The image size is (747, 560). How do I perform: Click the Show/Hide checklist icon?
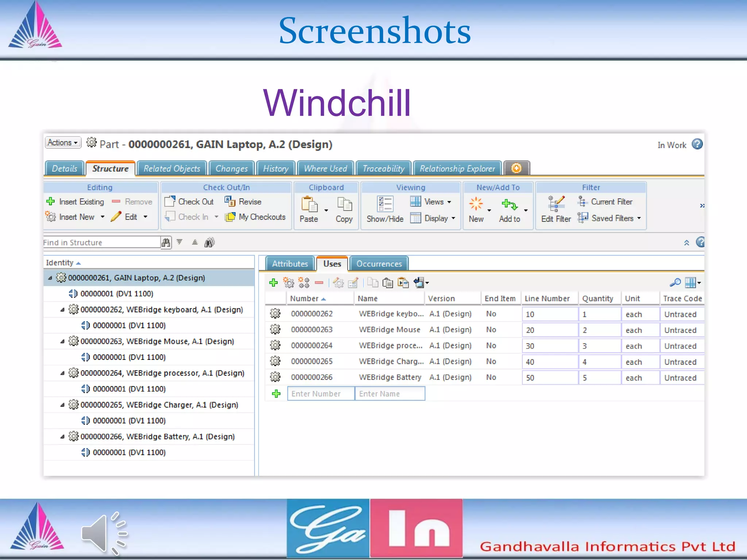point(385,204)
